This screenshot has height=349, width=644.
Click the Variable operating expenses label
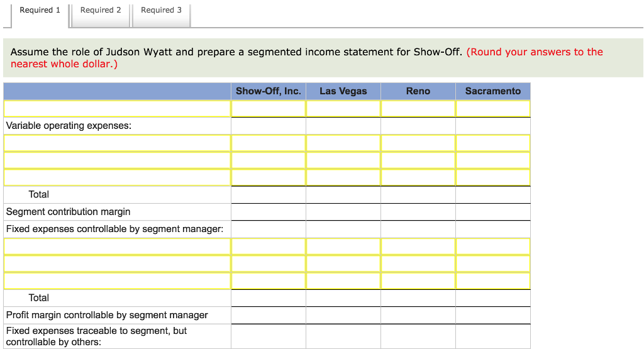click(69, 126)
